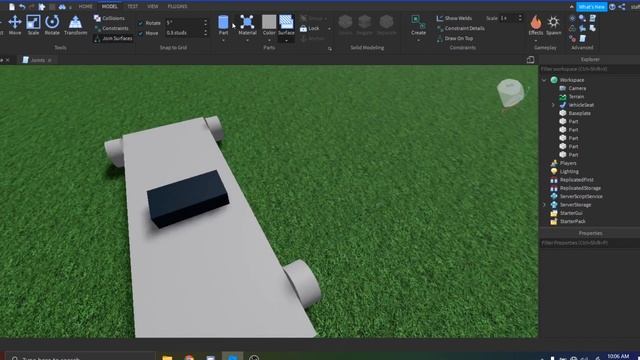The width and height of the screenshot is (640, 360).
Task: Click the Filter Properties search field
Action: pos(590,243)
